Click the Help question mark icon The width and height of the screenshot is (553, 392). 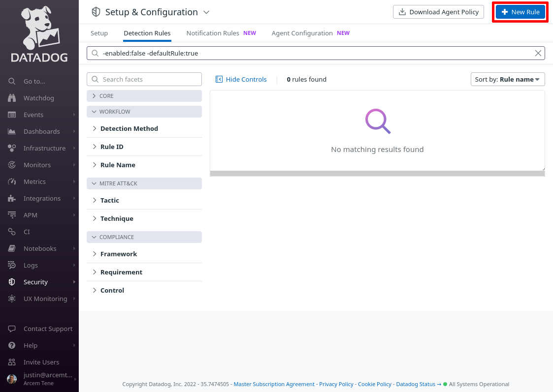(12, 345)
